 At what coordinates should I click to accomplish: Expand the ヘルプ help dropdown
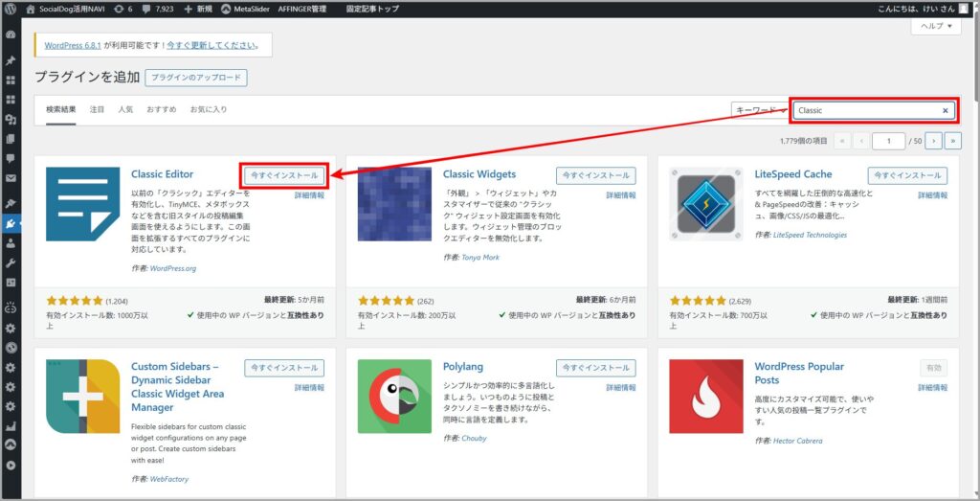pos(936,26)
